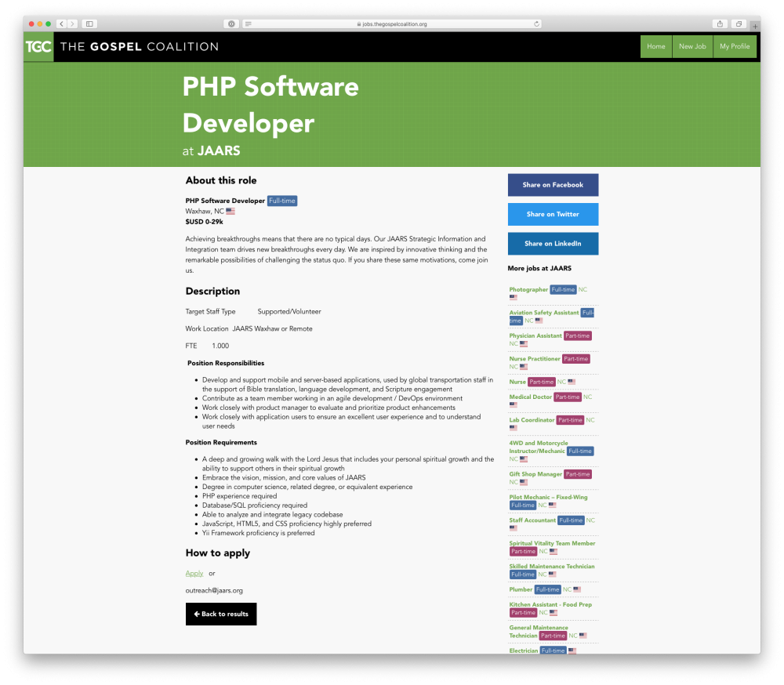Open the Nurse Practitioner job listing
This screenshot has width=784, height=685.
[x=534, y=358]
